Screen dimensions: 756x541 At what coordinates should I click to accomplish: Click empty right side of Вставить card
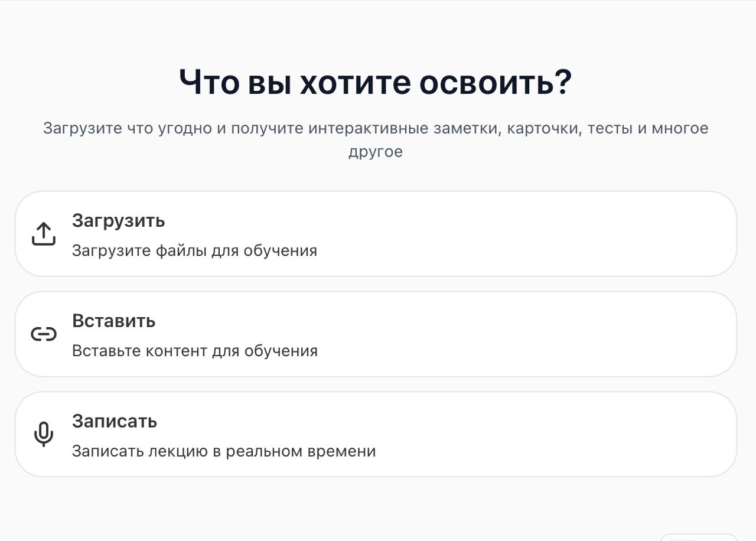(591, 334)
